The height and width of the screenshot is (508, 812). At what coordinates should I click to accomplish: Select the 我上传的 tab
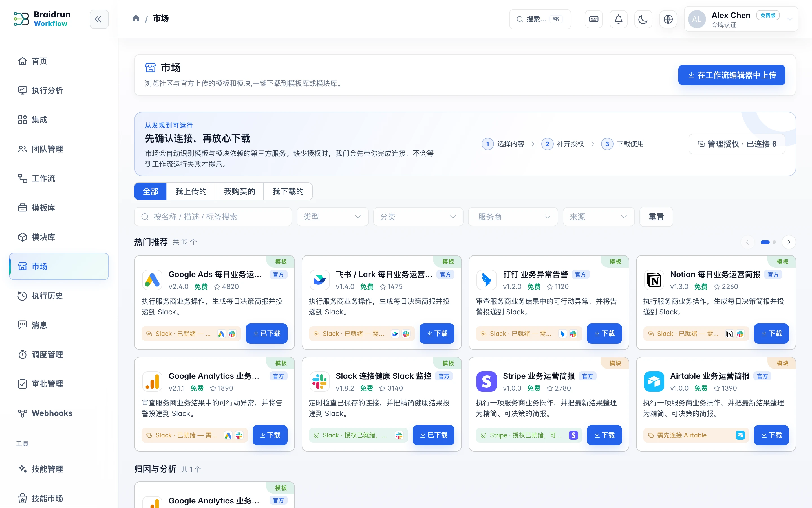pyautogui.click(x=191, y=192)
